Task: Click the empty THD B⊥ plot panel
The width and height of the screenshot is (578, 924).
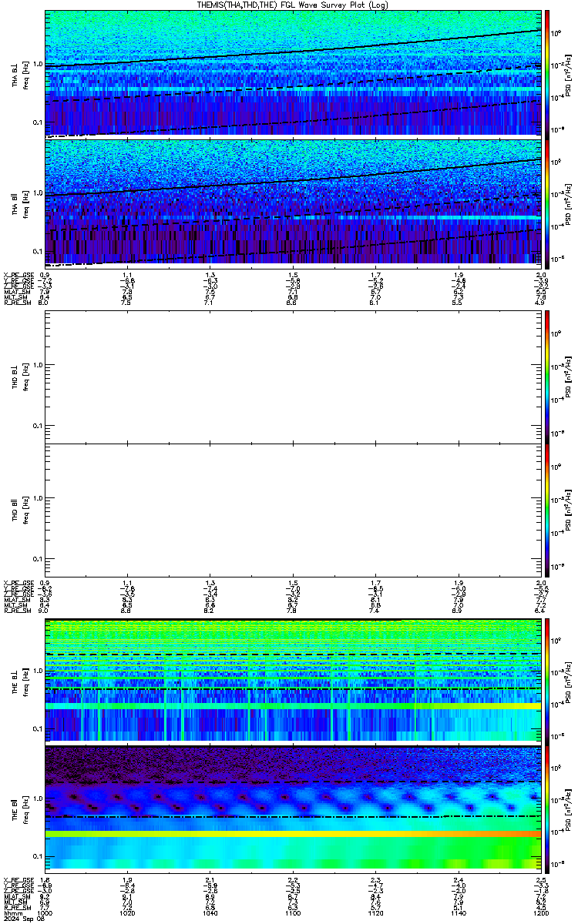Action: [x=293, y=376]
